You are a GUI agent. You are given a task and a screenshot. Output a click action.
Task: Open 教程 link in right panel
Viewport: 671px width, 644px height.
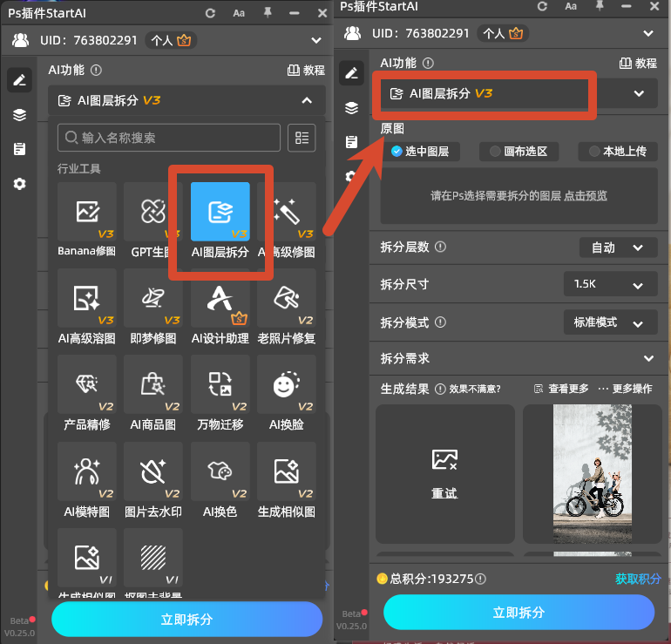click(x=638, y=64)
